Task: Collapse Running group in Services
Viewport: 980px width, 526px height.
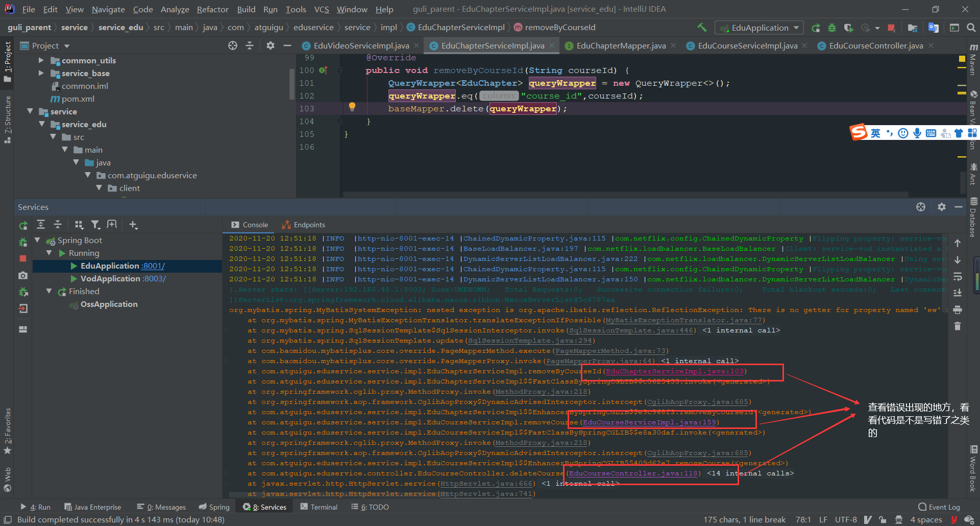Action: click(49, 253)
